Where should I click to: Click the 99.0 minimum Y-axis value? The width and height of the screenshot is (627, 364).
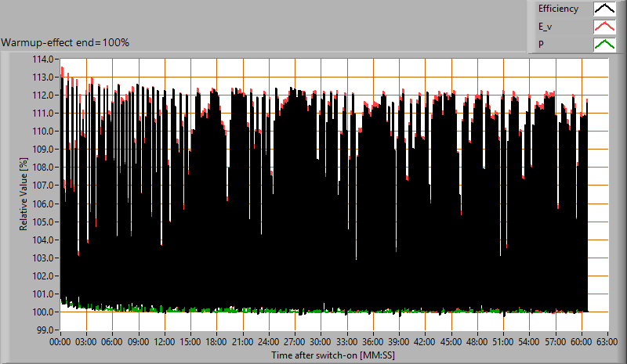coord(45,330)
